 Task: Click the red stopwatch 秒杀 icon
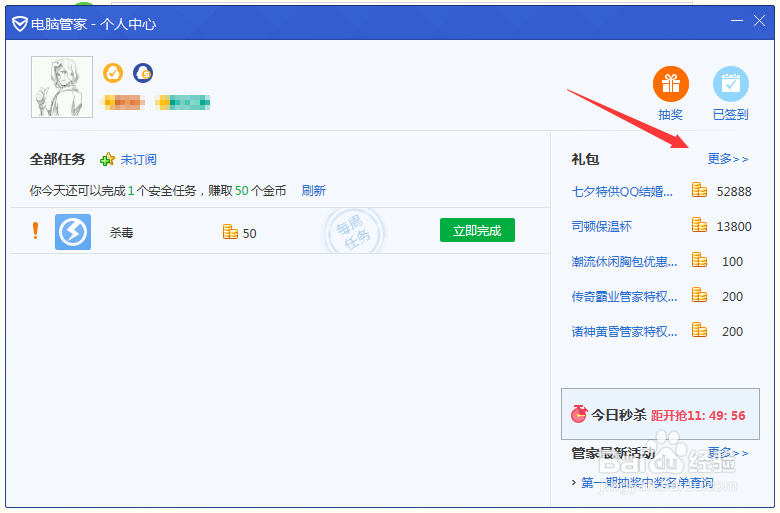[x=579, y=414]
